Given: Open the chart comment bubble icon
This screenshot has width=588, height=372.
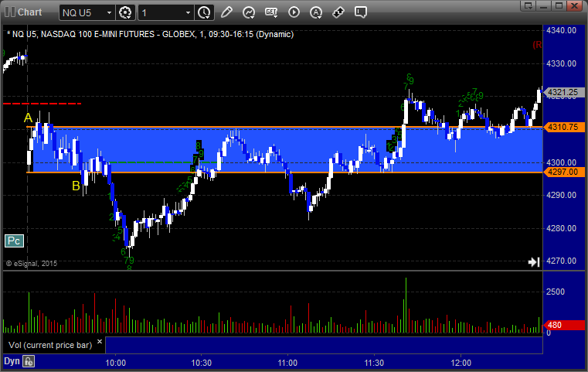Looking at the screenshot, I should coord(361,12).
